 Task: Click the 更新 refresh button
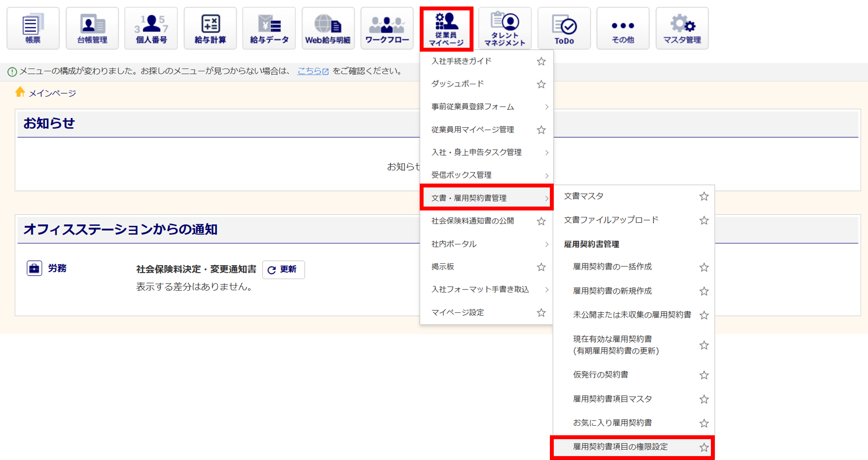coord(283,269)
